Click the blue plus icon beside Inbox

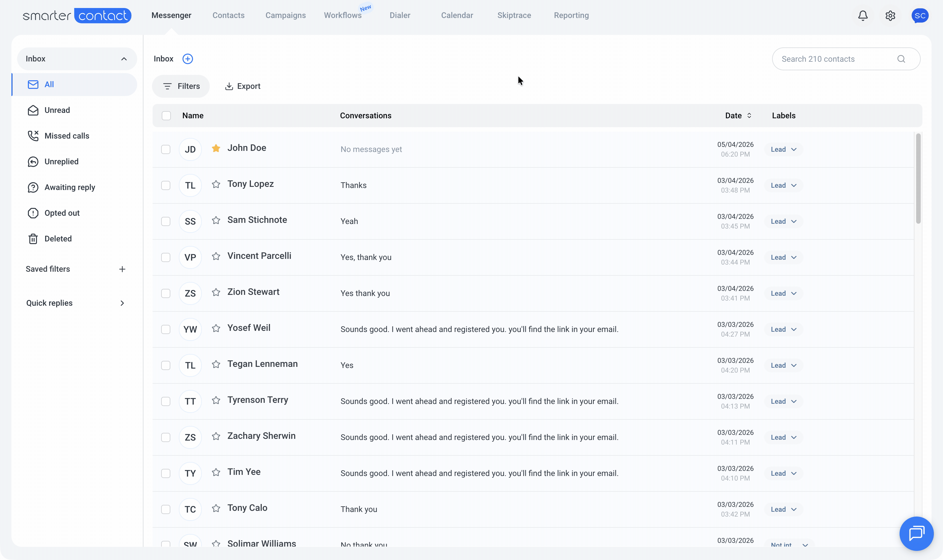click(x=187, y=59)
